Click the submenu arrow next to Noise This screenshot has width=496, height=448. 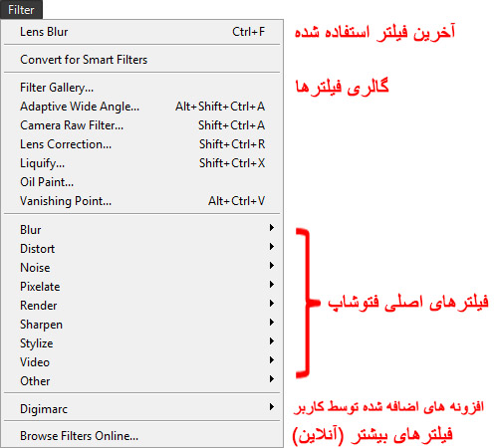pos(272,265)
